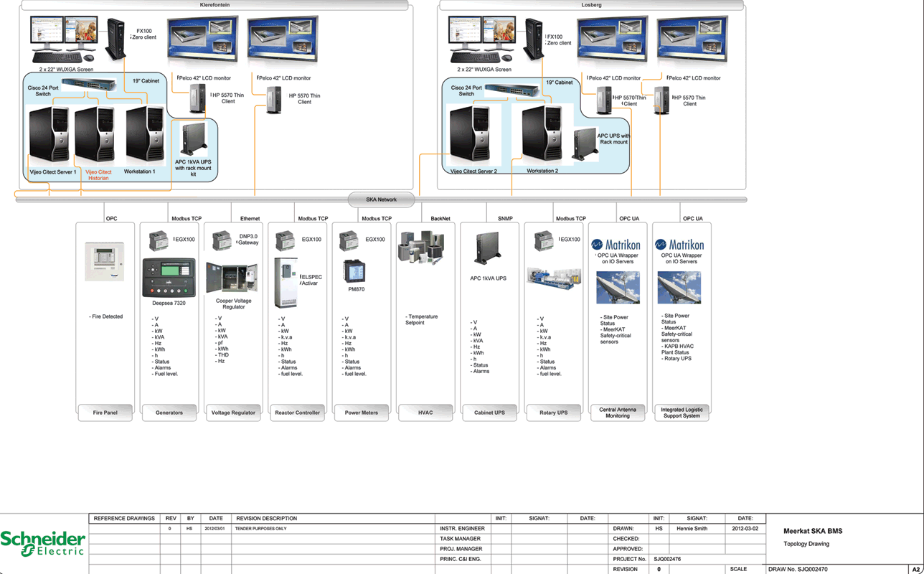Image resolution: width=924 pixels, height=574 pixels.
Task: Click Matrikon logo in Integrated Logistic Support column
Action: (679, 245)
